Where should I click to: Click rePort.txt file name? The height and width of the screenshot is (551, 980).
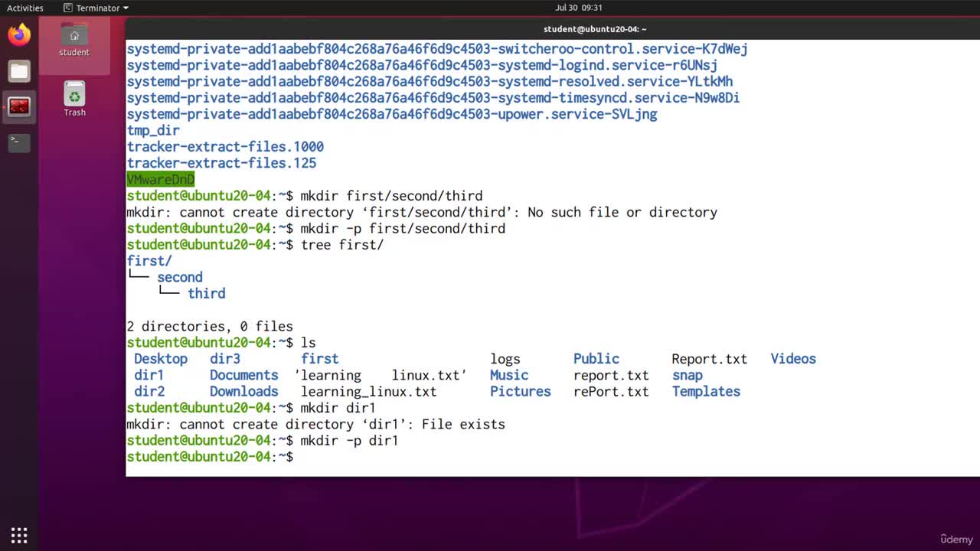(x=611, y=391)
